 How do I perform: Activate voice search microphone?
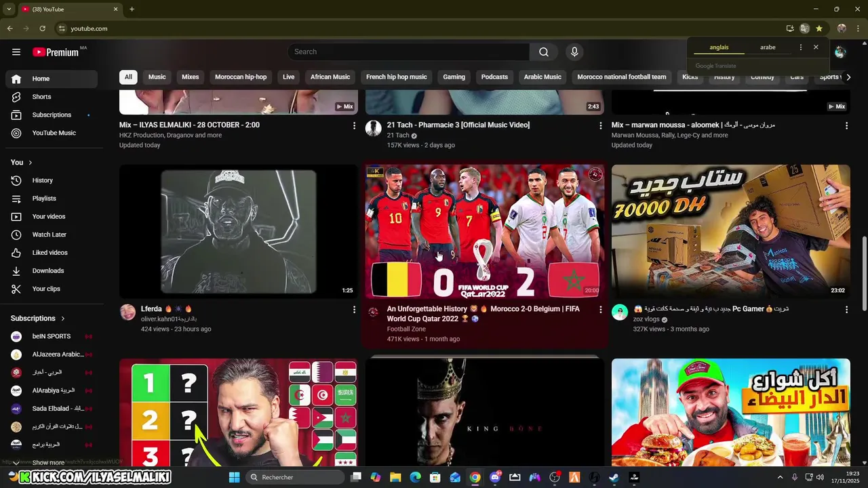pyautogui.click(x=574, y=52)
